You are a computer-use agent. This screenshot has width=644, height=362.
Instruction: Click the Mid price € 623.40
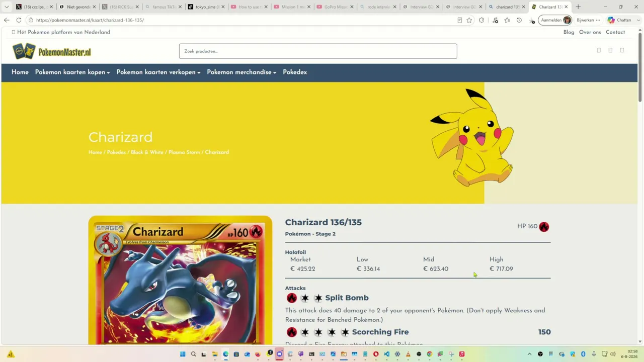pyautogui.click(x=436, y=269)
